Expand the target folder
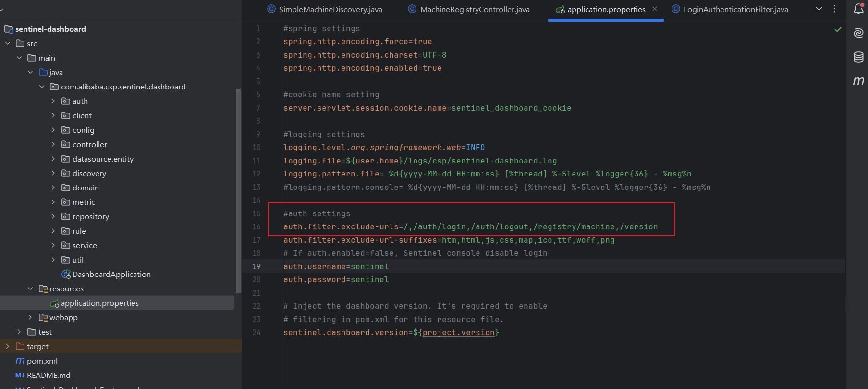 pos(7,346)
